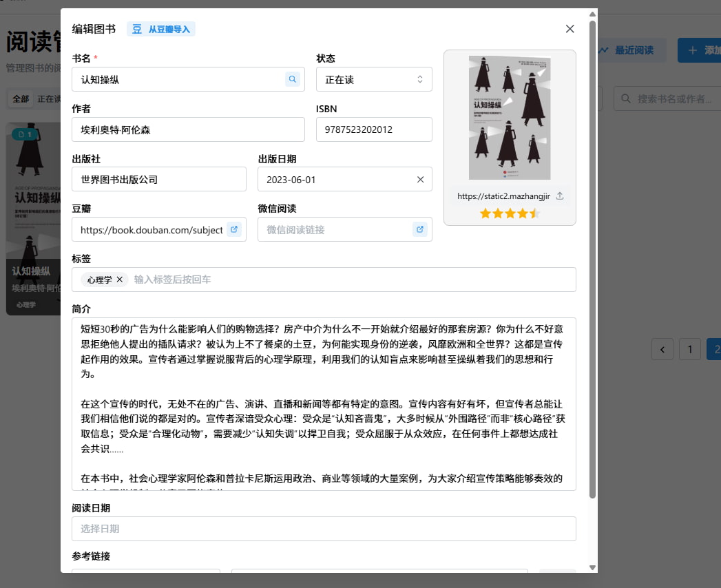
Task: Click the tag input to add a tag
Action: [x=344, y=280]
